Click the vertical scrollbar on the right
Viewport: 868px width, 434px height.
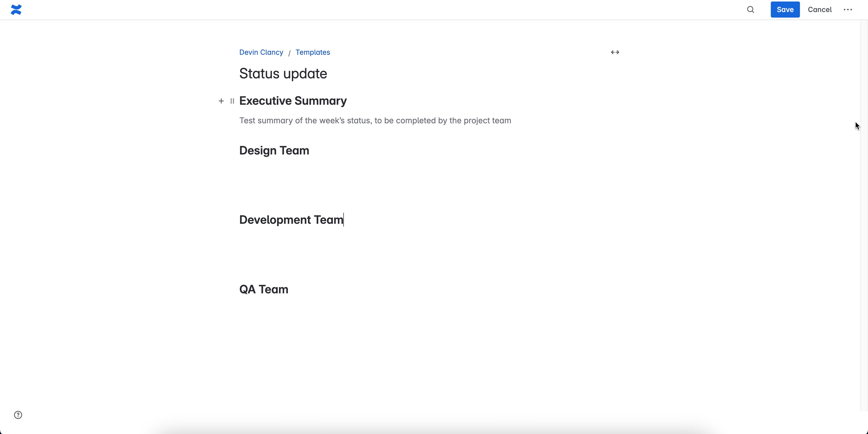pyautogui.click(x=864, y=216)
